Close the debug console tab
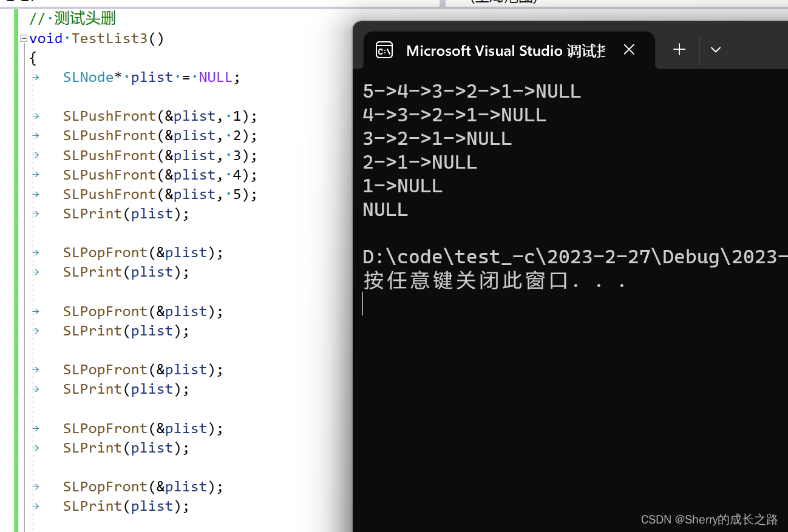 click(x=629, y=50)
